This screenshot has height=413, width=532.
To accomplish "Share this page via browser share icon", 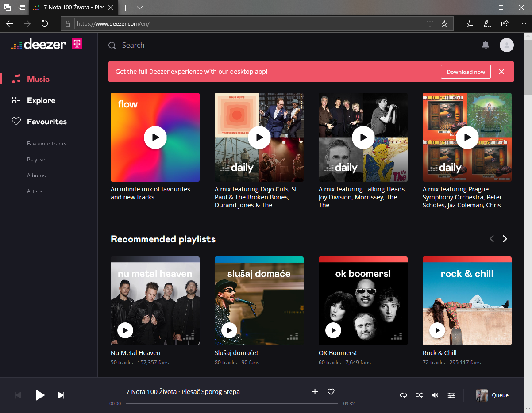I will coord(505,23).
